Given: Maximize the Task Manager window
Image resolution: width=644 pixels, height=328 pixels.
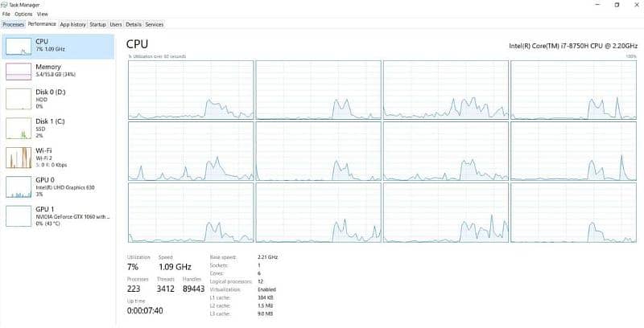Looking at the screenshot, I should coord(617,5).
